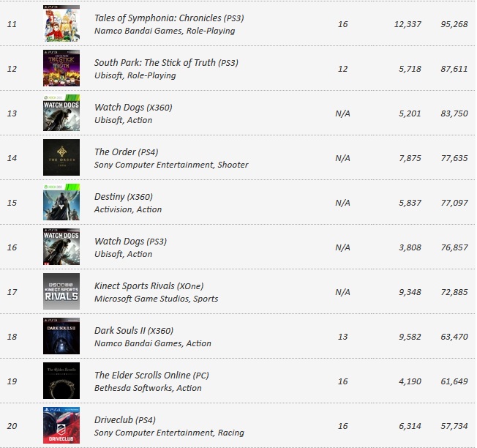Click Destiny X360 box art thumbnail
Screen dimensions: 477x448
point(61,202)
